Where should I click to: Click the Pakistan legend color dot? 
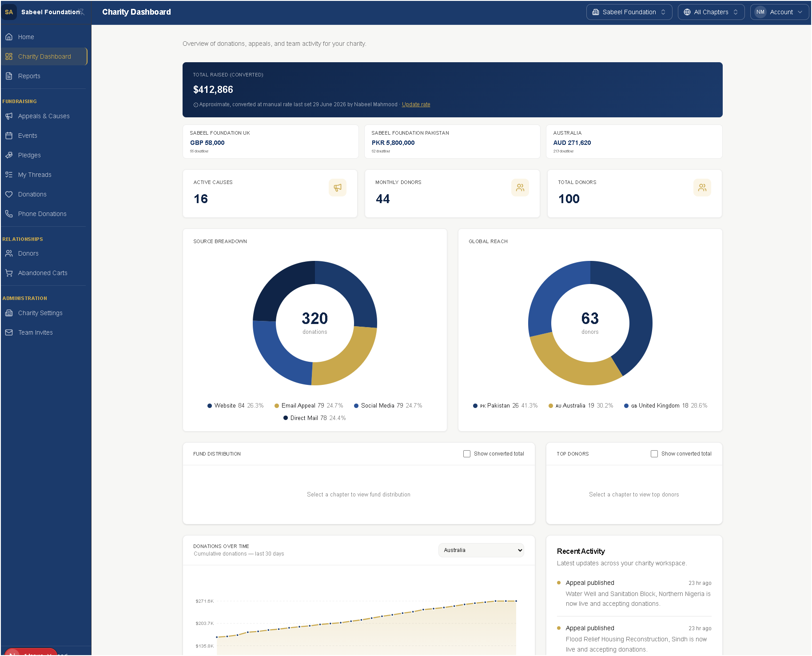coord(475,406)
